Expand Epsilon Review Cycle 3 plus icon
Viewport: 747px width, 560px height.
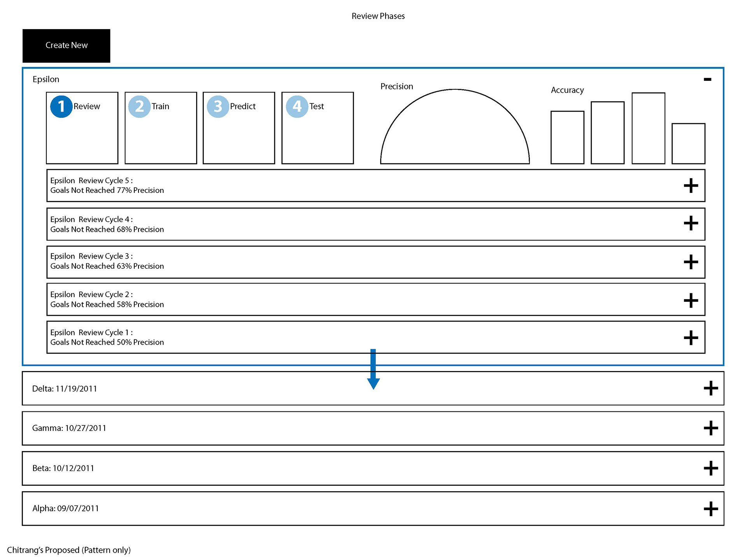[691, 262]
